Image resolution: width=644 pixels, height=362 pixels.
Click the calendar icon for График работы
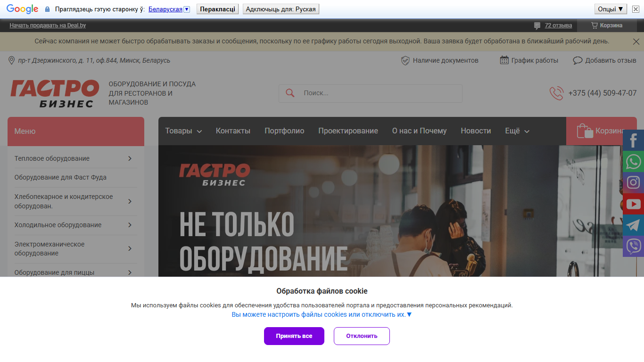point(504,60)
